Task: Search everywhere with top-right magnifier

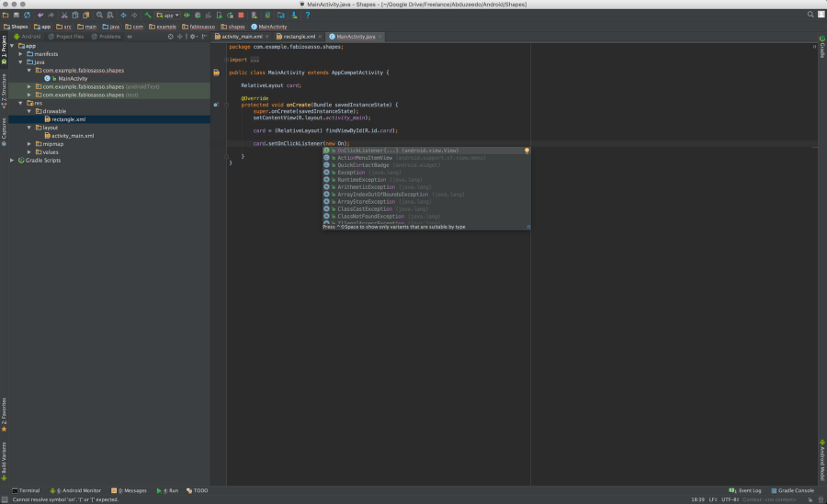Action: pyautogui.click(x=810, y=15)
